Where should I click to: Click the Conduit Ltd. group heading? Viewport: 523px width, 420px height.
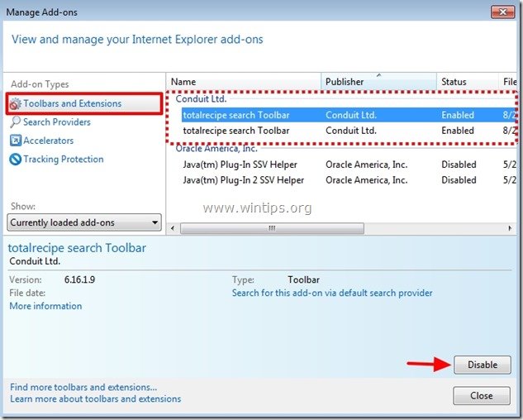201,99
